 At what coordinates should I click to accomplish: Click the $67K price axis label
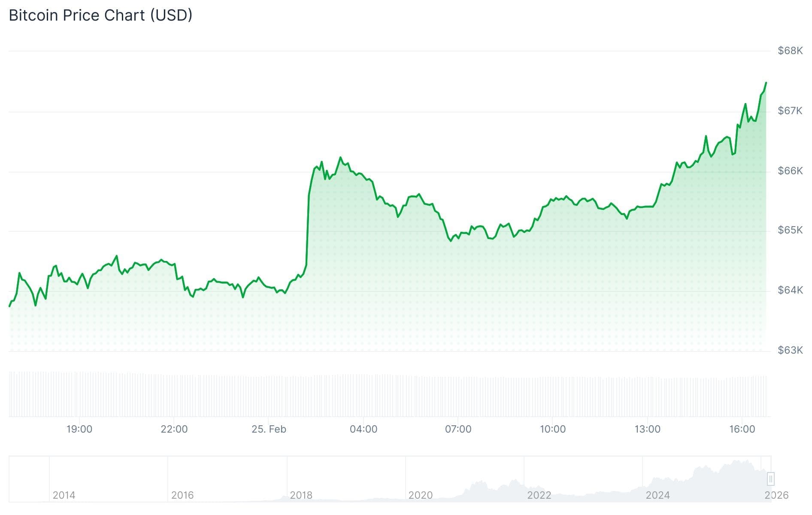point(790,111)
